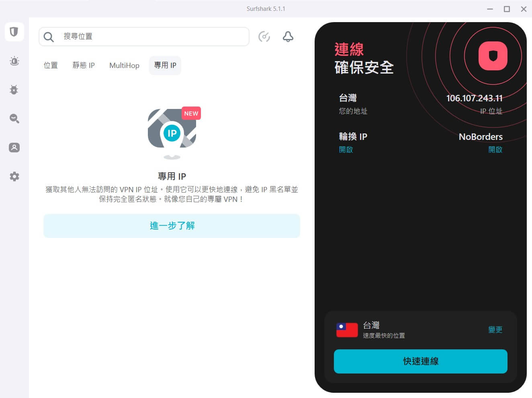Open the Alert siren sidebar icon
Image resolution: width=532 pixels, height=398 pixels.
tap(14, 61)
